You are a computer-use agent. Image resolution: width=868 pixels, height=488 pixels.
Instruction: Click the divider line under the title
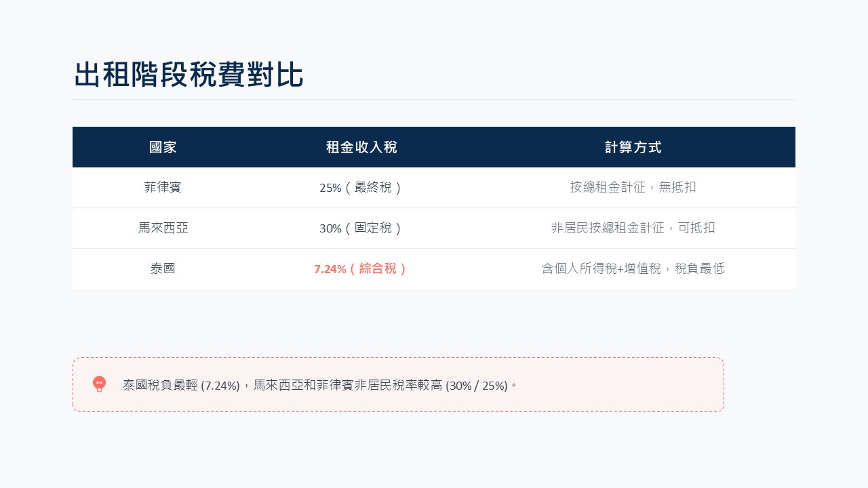pyautogui.click(x=434, y=100)
